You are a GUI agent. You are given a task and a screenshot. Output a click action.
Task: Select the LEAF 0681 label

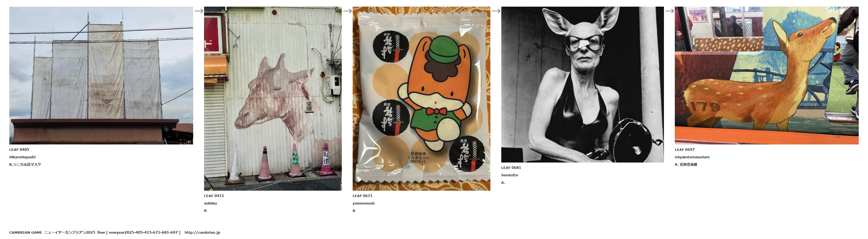(511, 168)
